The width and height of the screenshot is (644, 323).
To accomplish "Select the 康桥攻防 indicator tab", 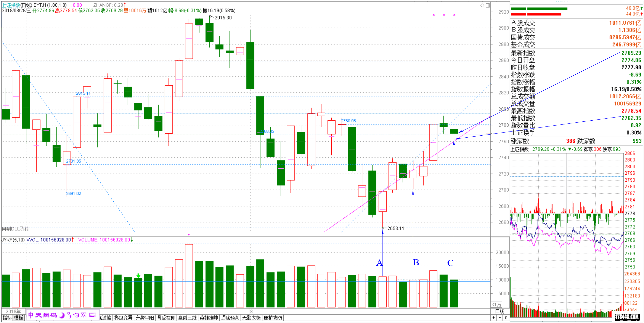I will [273, 318].
